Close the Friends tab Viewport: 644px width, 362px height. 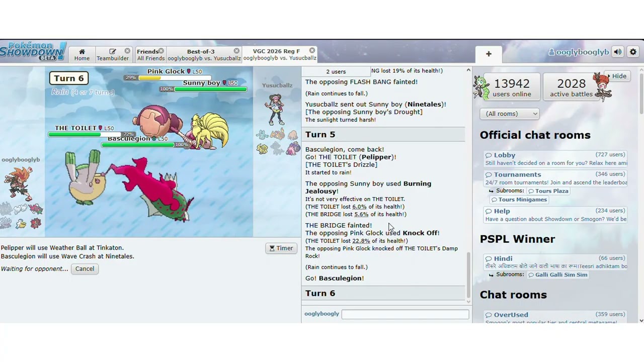click(x=161, y=51)
